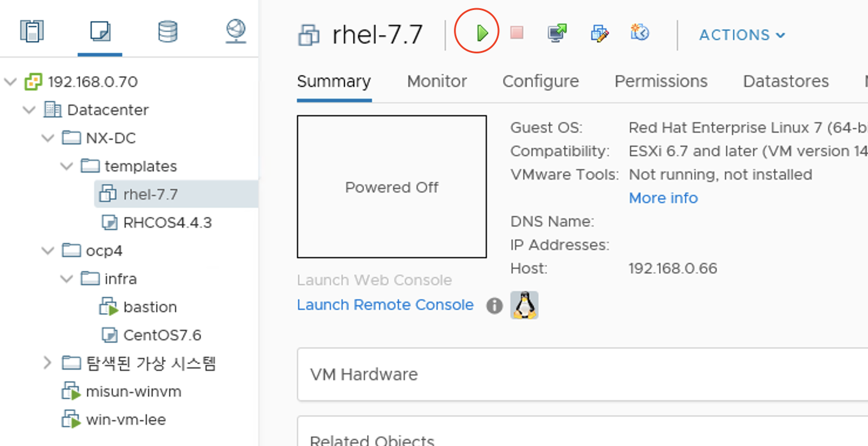The height and width of the screenshot is (446, 868).
Task: Switch to the Configure tab
Action: point(541,81)
